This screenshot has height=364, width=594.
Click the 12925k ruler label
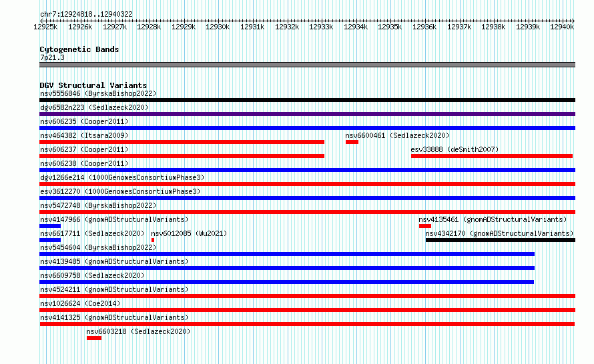[45, 27]
